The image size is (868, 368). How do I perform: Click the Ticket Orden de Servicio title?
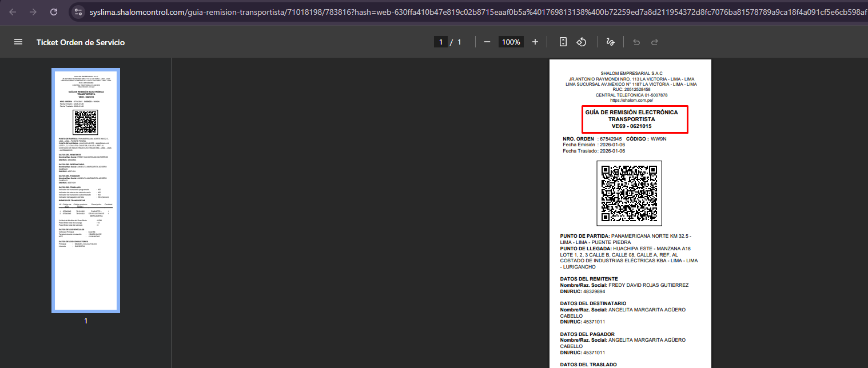81,42
